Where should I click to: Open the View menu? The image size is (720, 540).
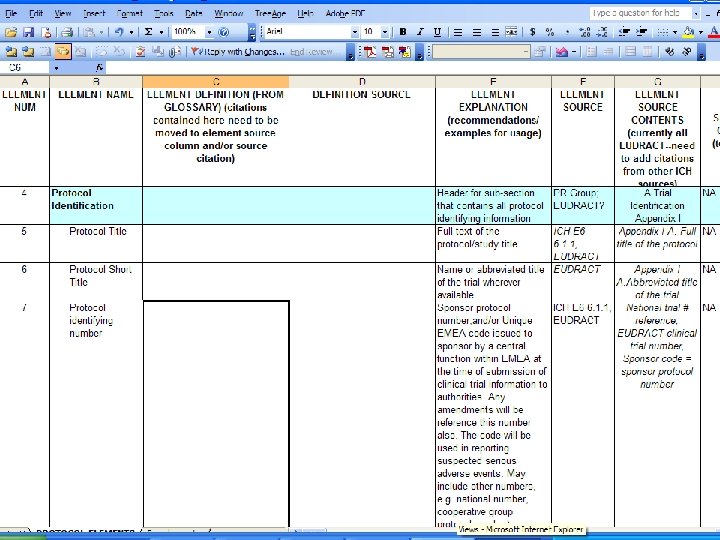pyautogui.click(x=62, y=13)
